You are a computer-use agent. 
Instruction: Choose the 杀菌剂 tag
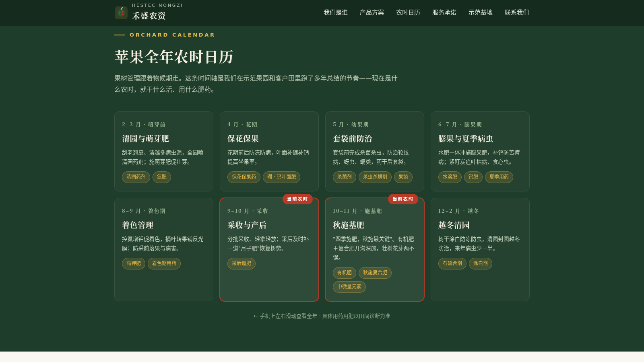tap(345, 177)
